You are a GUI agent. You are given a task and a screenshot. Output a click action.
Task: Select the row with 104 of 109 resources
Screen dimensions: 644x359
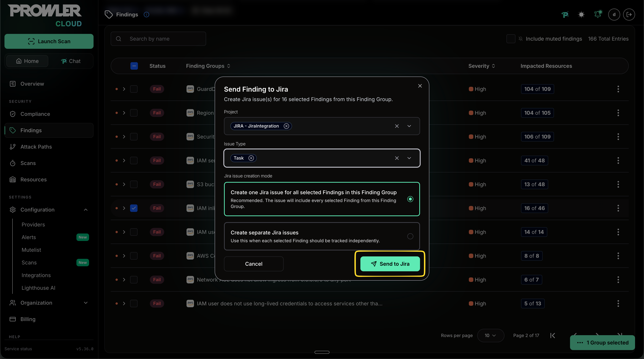click(x=134, y=89)
